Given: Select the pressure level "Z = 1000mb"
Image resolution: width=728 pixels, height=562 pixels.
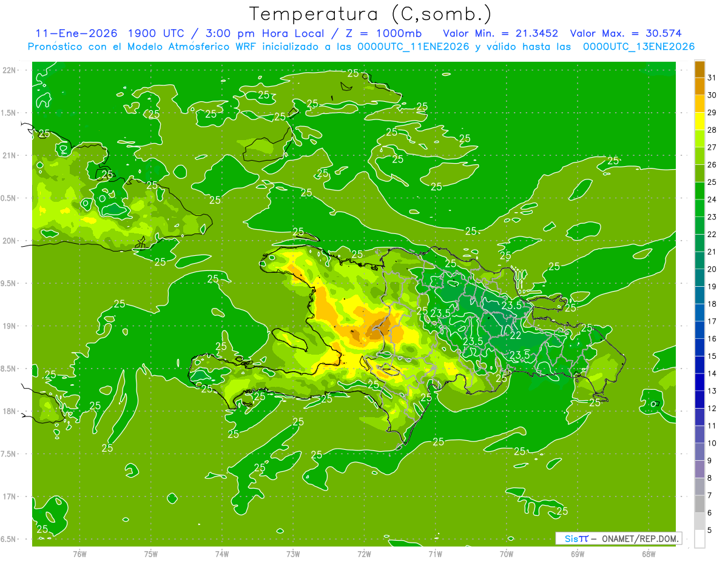Looking at the screenshot, I should pyautogui.click(x=385, y=33).
